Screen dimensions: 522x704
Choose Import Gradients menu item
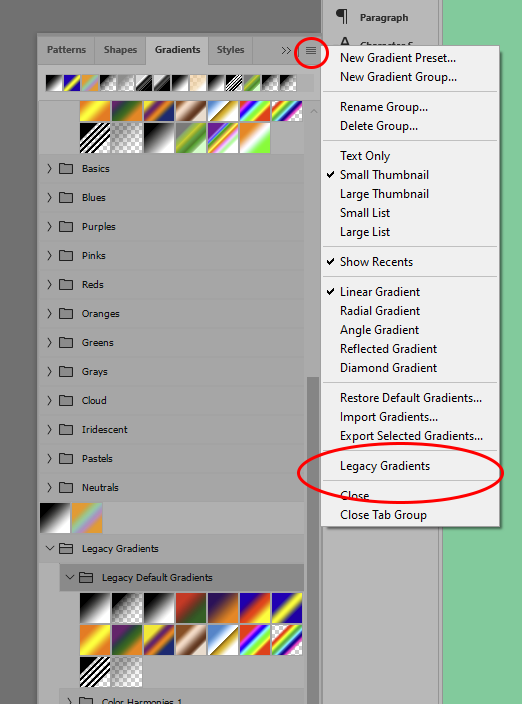pyautogui.click(x=389, y=417)
